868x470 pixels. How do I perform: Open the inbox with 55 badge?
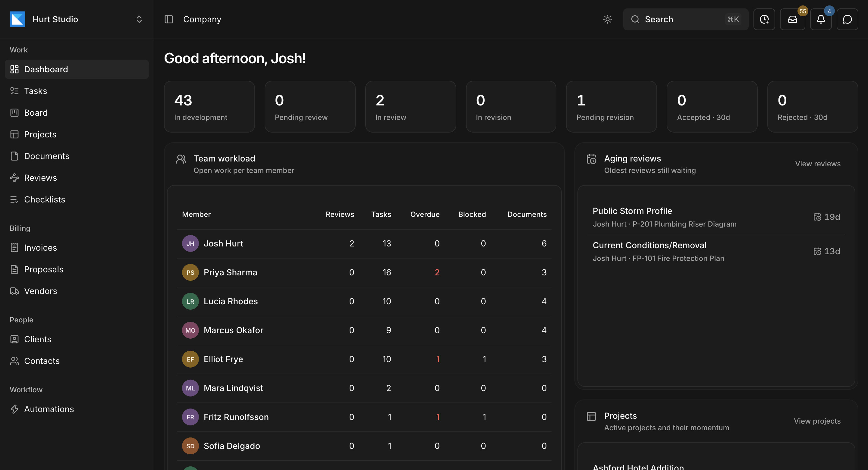[792, 19]
